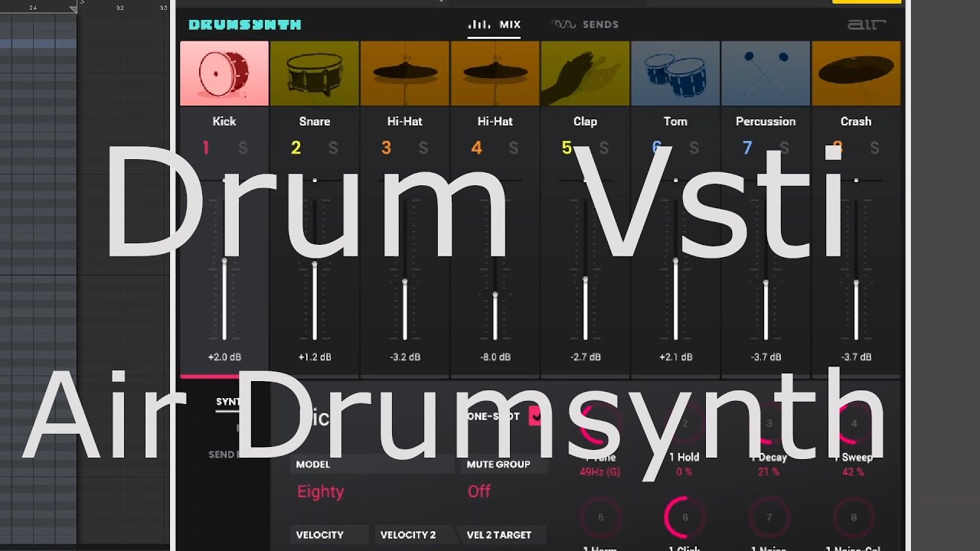Click the AIR logo in the header
Viewport: 980px width, 551px height.
pos(867,24)
